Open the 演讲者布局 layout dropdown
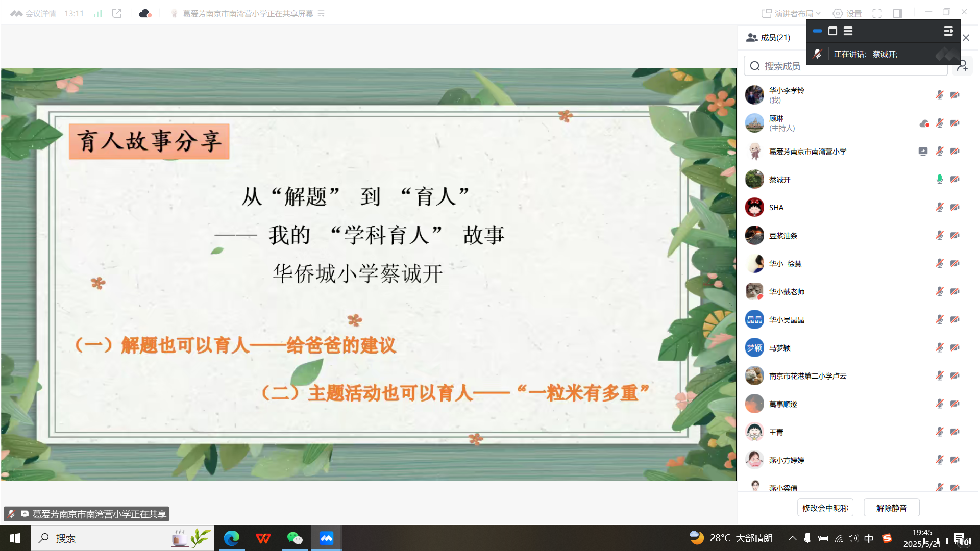The height and width of the screenshot is (551, 980). click(791, 14)
